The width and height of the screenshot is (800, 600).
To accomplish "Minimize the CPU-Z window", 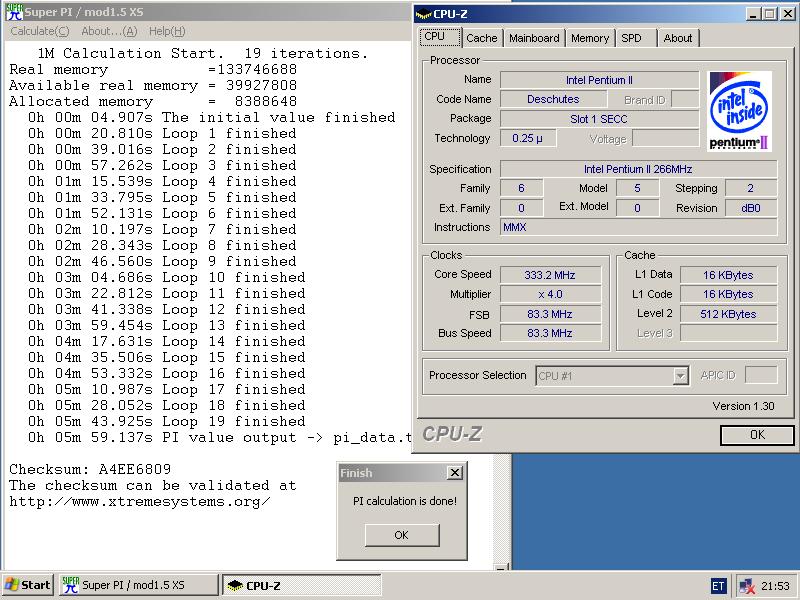I will [x=754, y=14].
